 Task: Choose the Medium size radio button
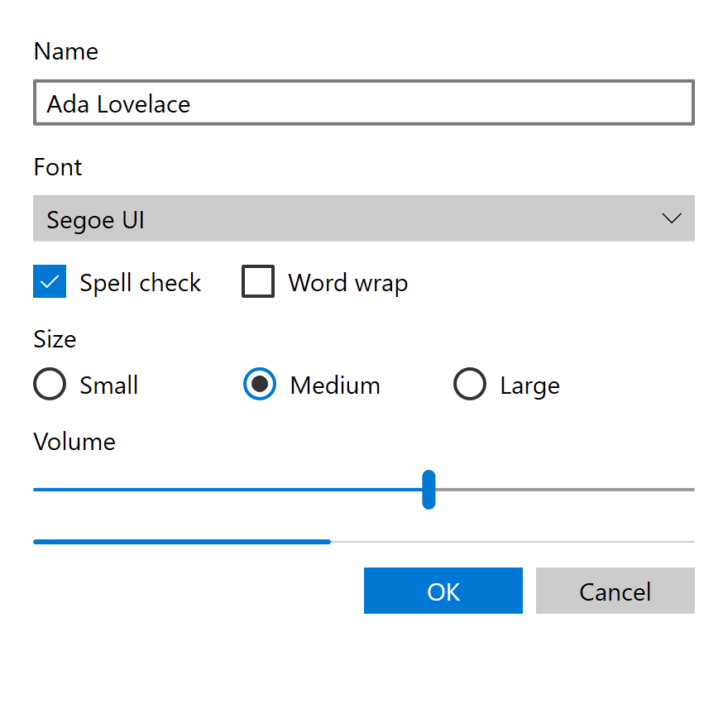pyautogui.click(x=260, y=384)
